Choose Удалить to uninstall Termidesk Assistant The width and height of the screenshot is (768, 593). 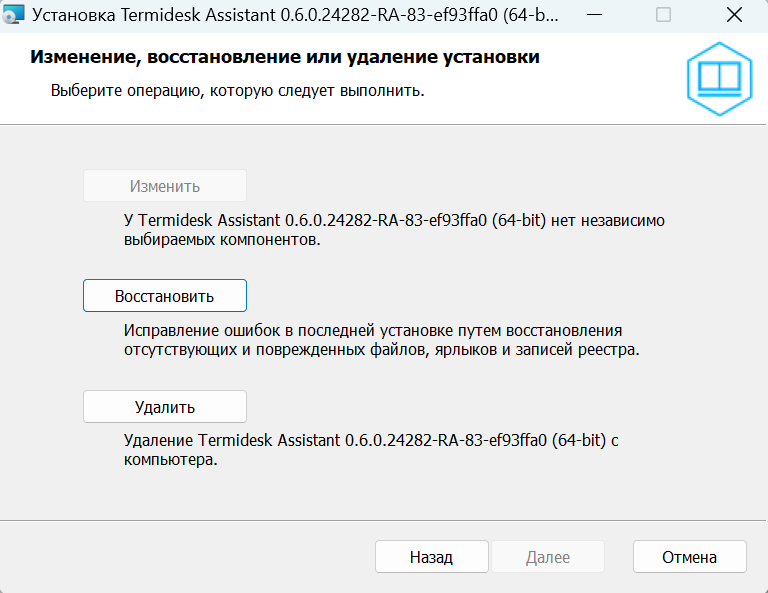point(164,407)
